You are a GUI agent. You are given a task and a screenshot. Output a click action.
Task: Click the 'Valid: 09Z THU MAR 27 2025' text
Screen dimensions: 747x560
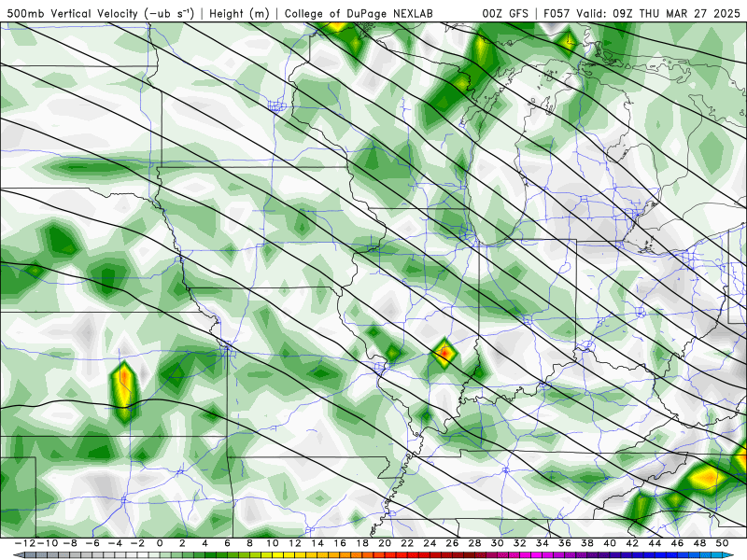click(x=658, y=13)
